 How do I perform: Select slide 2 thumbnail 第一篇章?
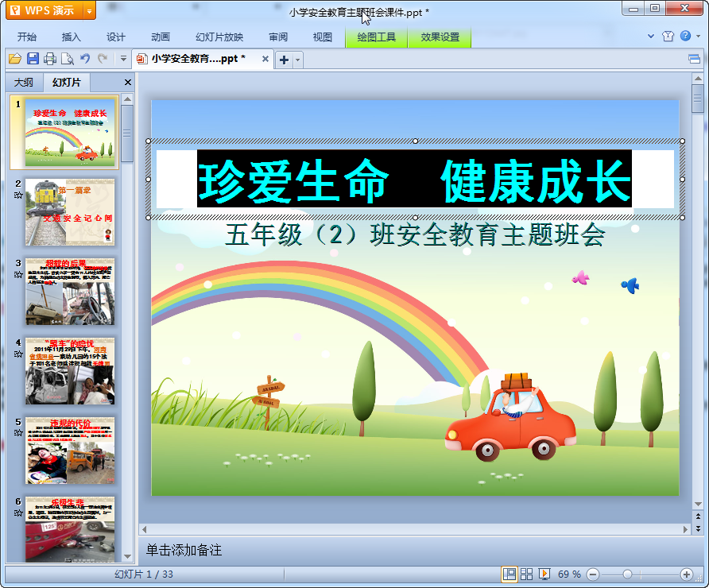[70, 212]
